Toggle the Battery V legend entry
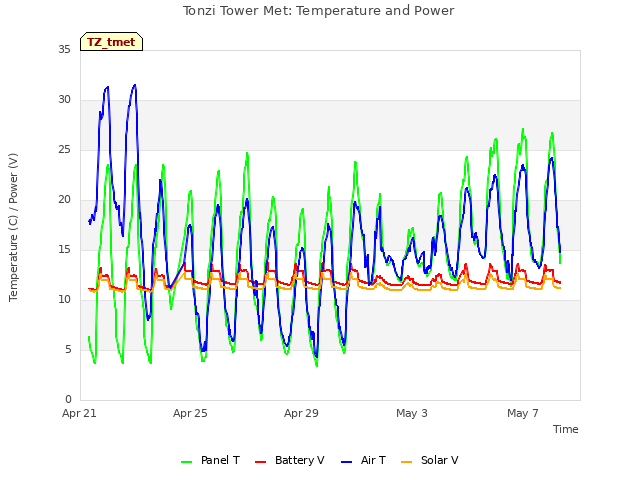The width and height of the screenshot is (640, 480). click(x=289, y=460)
